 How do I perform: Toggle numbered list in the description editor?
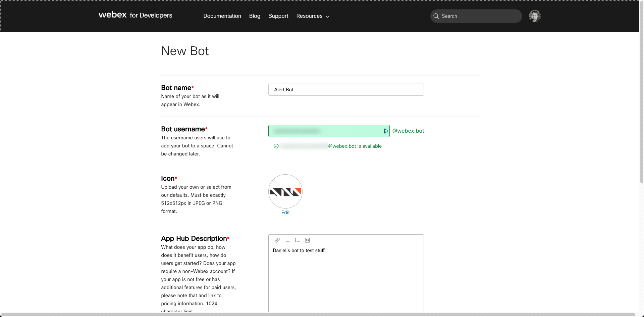pyautogui.click(x=297, y=240)
